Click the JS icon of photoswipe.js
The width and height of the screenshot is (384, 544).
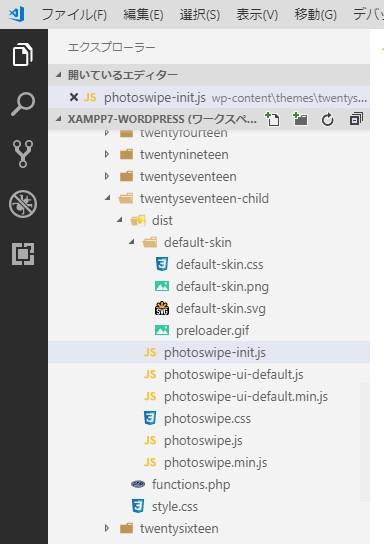[x=150, y=440]
